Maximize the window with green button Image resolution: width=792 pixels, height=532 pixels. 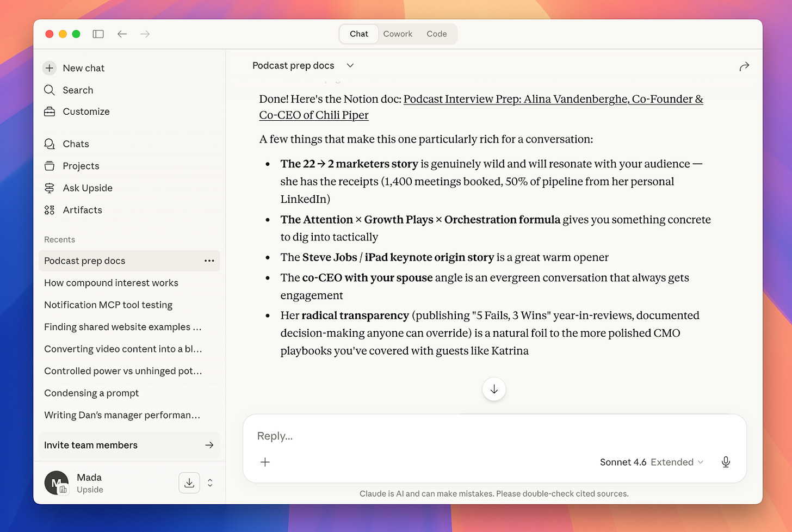tap(76, 34)
